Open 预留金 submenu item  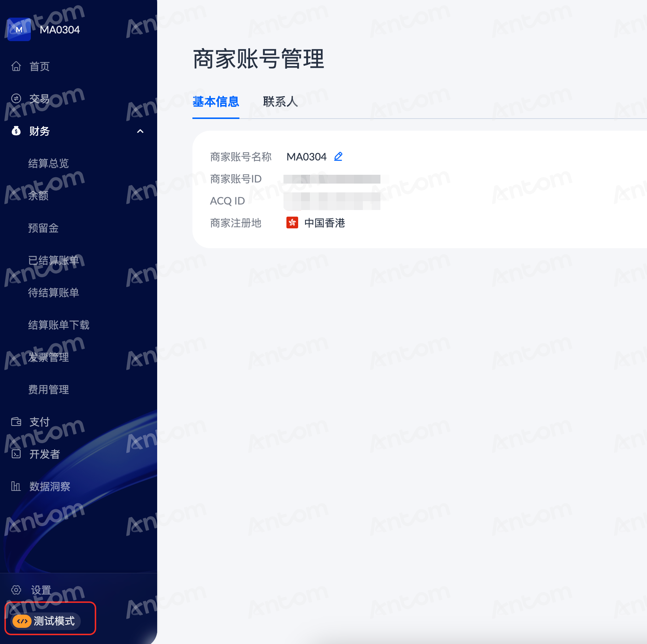tap(43, 228)
